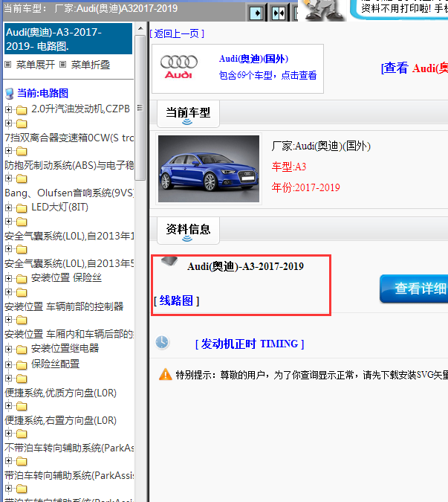Select the 菜单折叠 menu option
448x502 pixels.
pyautogui.click(x=91, y=65)
